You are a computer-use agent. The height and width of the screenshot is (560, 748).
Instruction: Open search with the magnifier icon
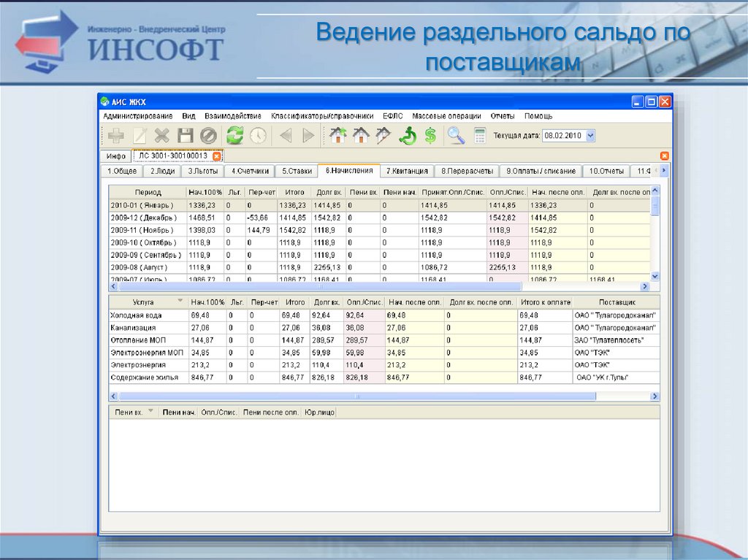[457, 136]
